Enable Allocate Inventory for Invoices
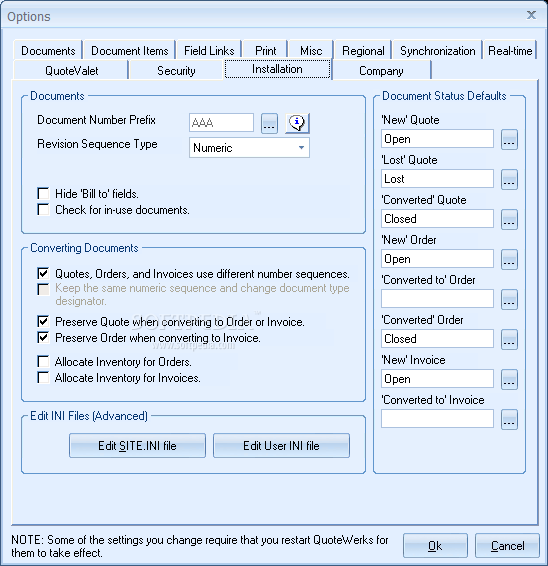The height and width of the screenshot is (566, 548). point(43,378)
